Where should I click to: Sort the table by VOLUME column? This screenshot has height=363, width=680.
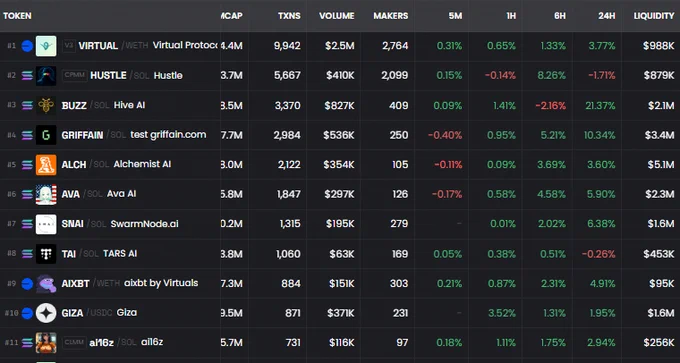[x=337, y=16]
